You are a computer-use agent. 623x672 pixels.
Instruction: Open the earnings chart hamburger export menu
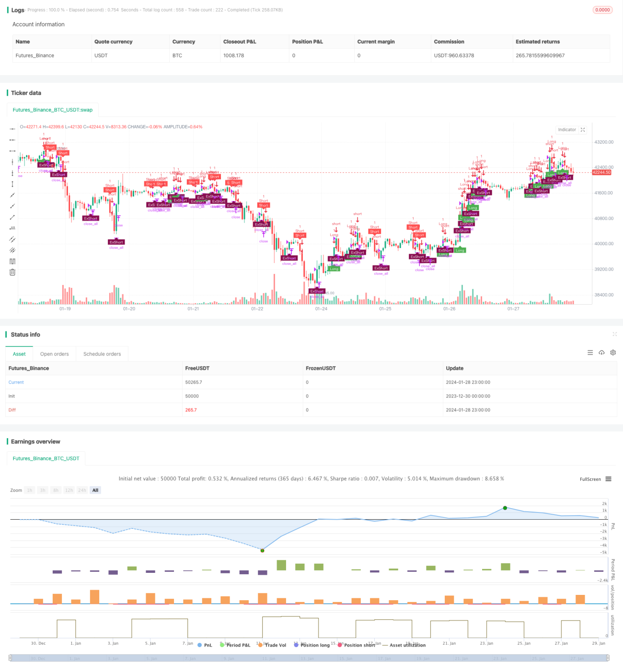point(608,479)
